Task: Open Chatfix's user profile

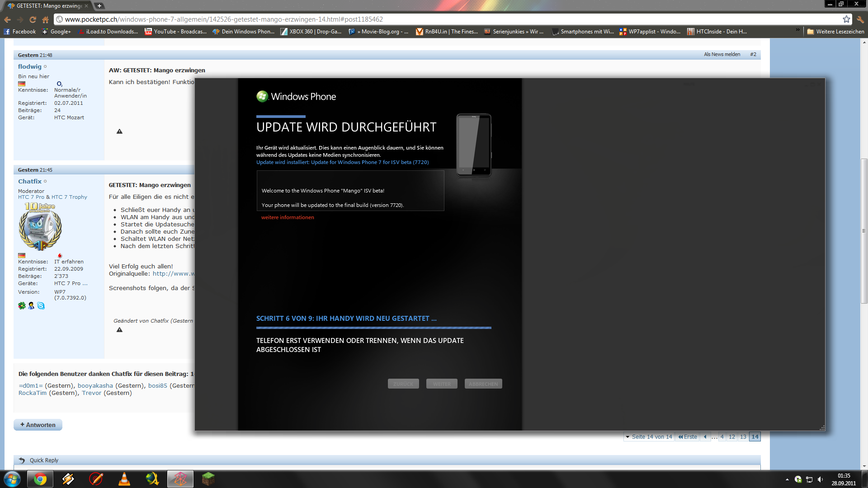Action: (x=30, y=181)
